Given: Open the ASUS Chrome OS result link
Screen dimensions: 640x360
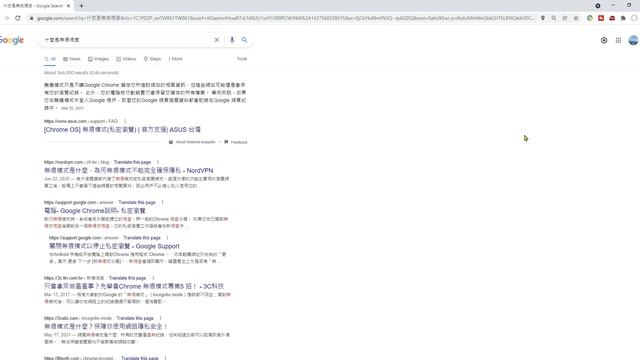Looking at the screenshot, I should 122,129.
